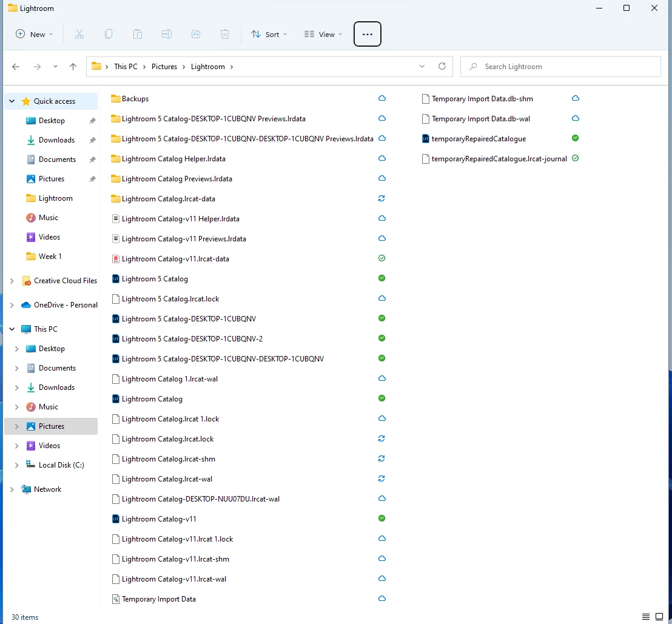Click green check next to temporaryRepairedCatalogue.lrcat-journal
672x624 pixels.
click(576, 158)
